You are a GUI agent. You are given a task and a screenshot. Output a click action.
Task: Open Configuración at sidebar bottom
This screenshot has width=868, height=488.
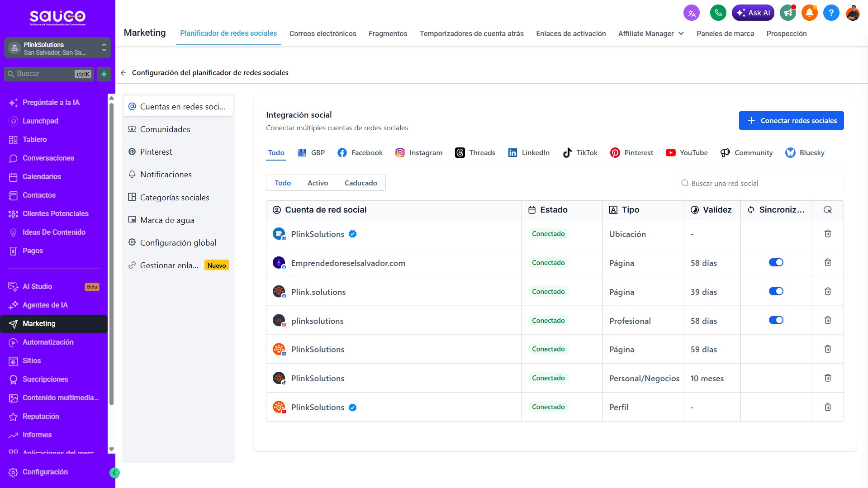tap(45, 472)
